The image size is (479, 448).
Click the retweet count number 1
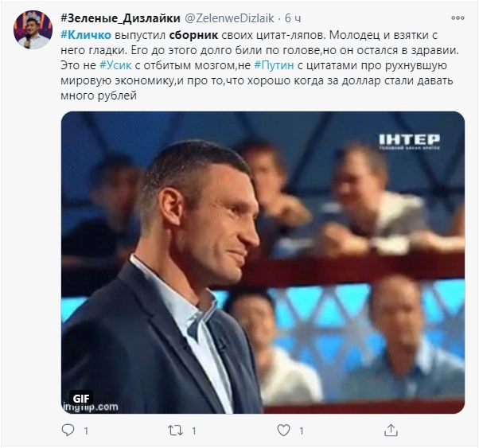point(193,430)
